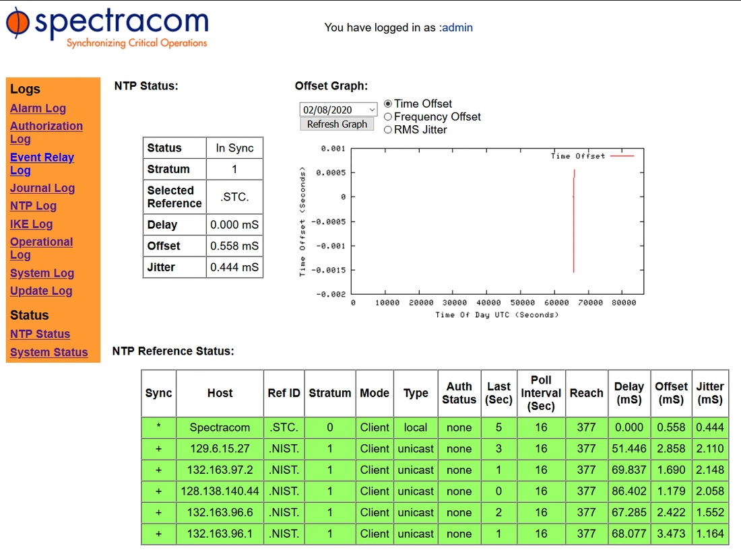Screen dimensions: 741x560
Task: Click the '0.558 mS' Offset value
Action: (234, 246)
